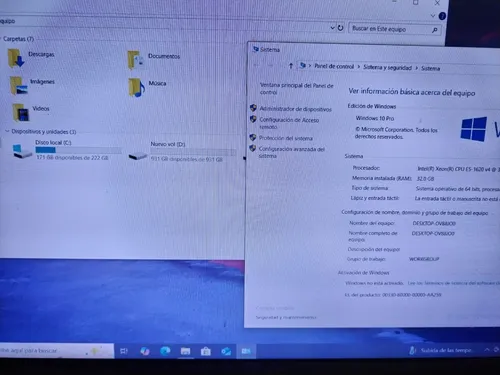The image size is (500, 375).
Task: Open the Descargas folder icon
Action: point(16,58)
